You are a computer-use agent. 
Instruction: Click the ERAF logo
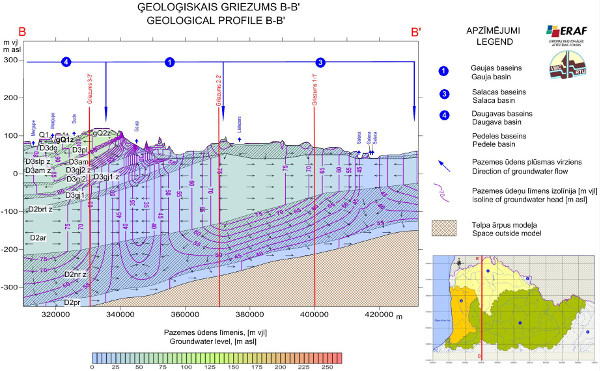coord(567,35)
